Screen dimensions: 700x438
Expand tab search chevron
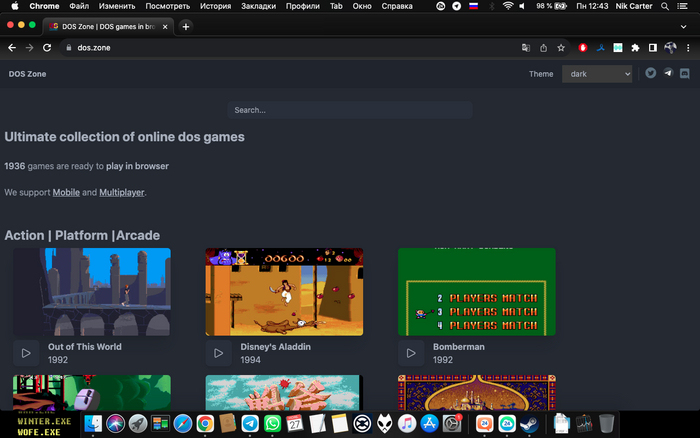click(683, 27)
